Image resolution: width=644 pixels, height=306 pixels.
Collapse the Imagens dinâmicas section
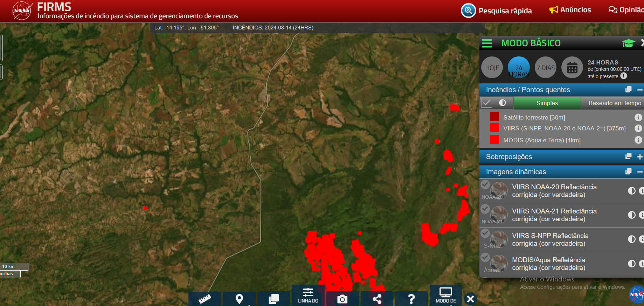[x=639, y=172]
